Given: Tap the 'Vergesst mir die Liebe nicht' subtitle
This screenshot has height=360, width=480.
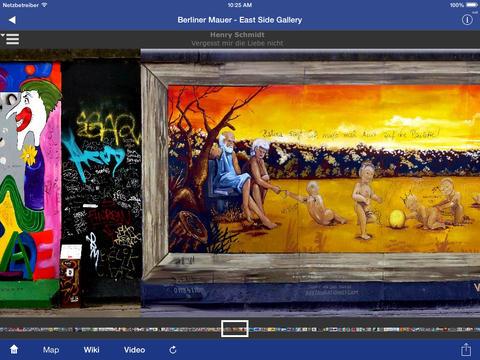Looking at the screenshot, I should (x=237, y=43).
